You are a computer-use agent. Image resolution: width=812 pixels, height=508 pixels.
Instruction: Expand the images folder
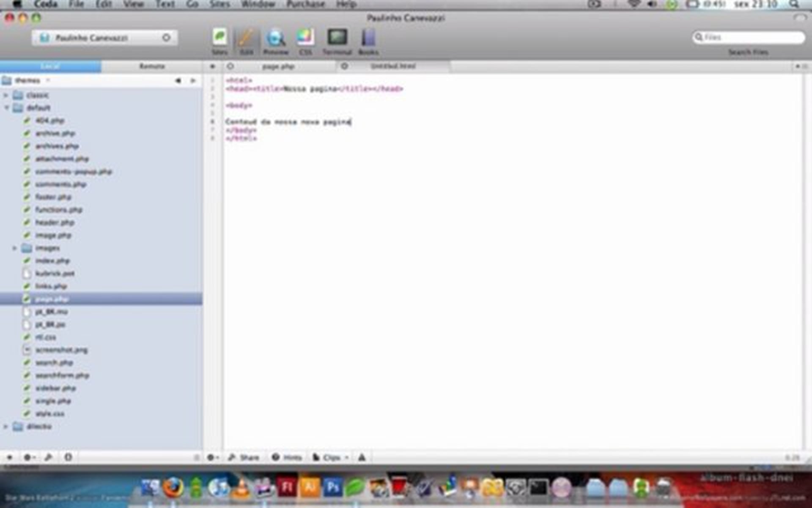coord(14,248)
